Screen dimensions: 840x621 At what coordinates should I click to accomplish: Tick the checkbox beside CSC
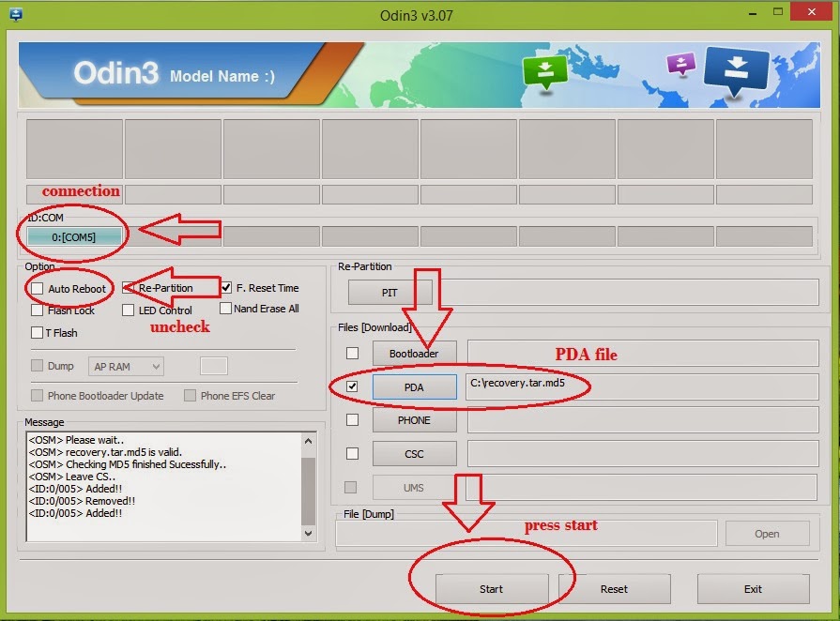pos(352,453)
